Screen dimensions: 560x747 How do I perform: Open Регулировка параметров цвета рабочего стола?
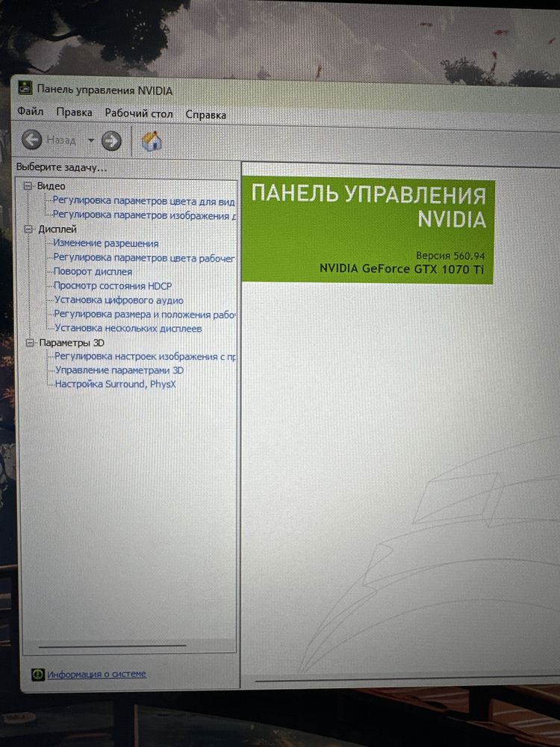[x=144, y=258]
